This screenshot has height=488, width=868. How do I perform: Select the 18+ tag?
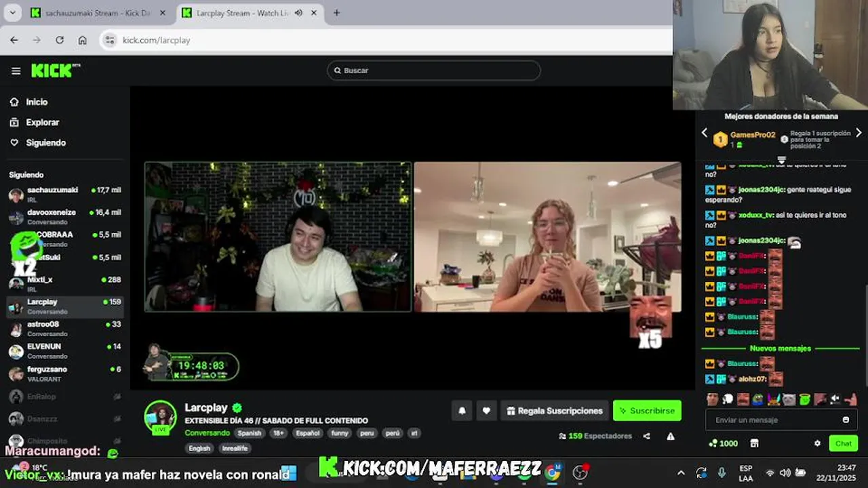pyautogui.click(x=278, y=433)
